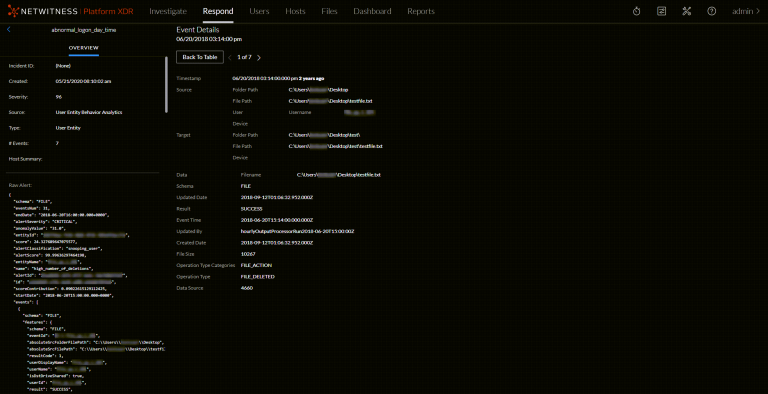
Task: Click the raw alert 'resultCode' 1 line
Action: coord(46,356)
